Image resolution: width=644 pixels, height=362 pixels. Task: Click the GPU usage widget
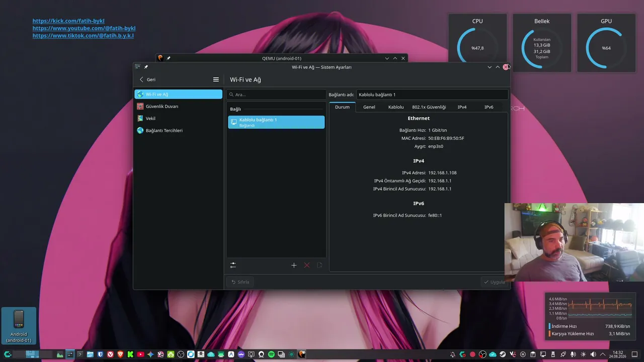click(606, 43)
